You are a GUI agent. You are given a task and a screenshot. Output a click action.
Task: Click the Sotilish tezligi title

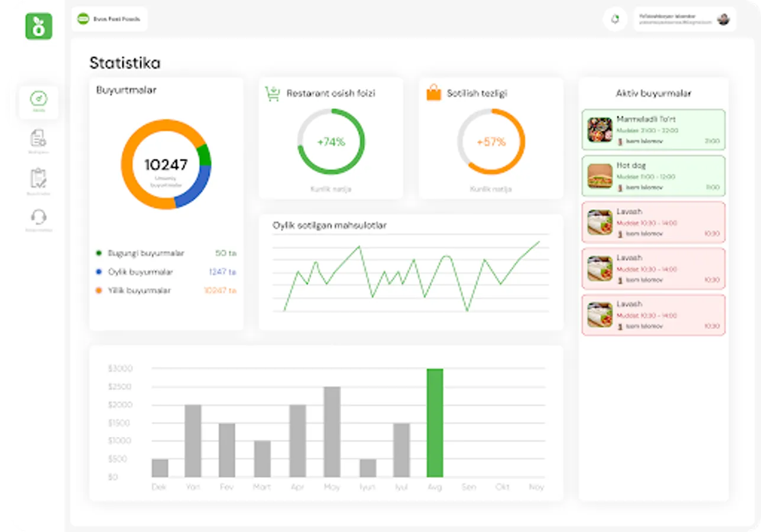click(477, 93)
